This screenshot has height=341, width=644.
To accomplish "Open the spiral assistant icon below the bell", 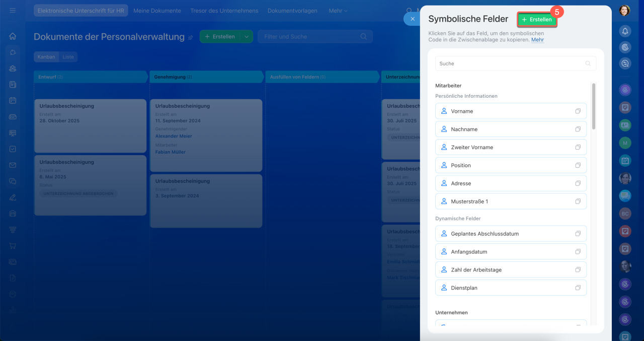I will tap(625, 47).
